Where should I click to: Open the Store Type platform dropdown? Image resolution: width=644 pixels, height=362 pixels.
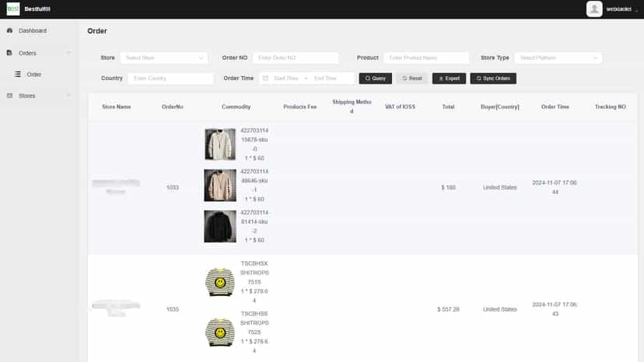pos(558,57)
